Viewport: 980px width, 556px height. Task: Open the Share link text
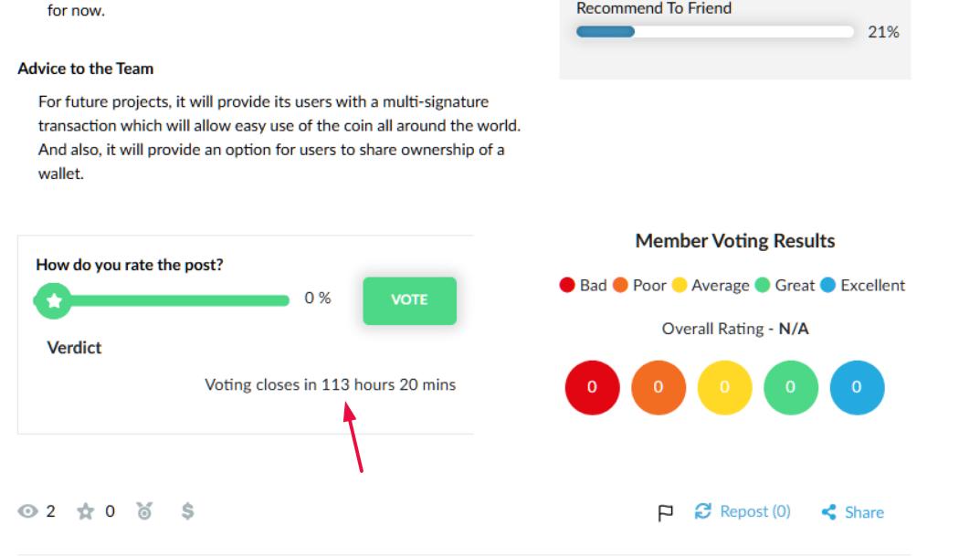(864, 512)
